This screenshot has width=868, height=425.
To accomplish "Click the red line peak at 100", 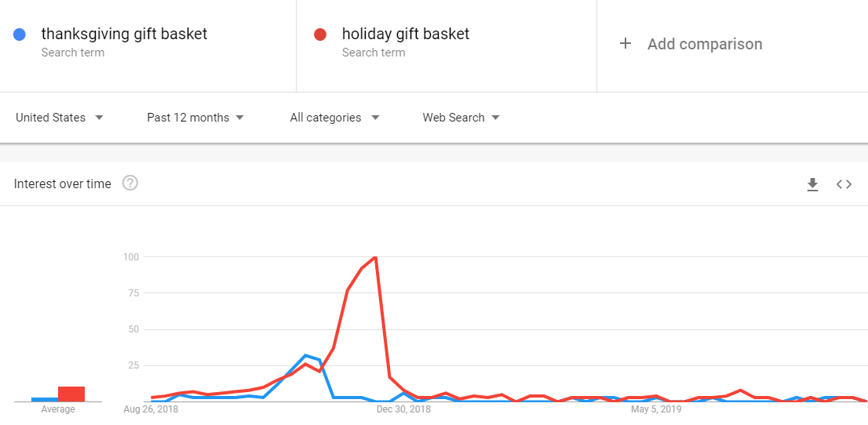I will tap(376, 257).
